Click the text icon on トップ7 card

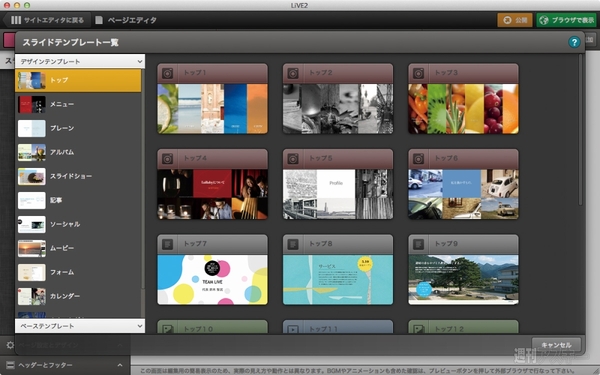pyautogui.click(x=168, y=244)
